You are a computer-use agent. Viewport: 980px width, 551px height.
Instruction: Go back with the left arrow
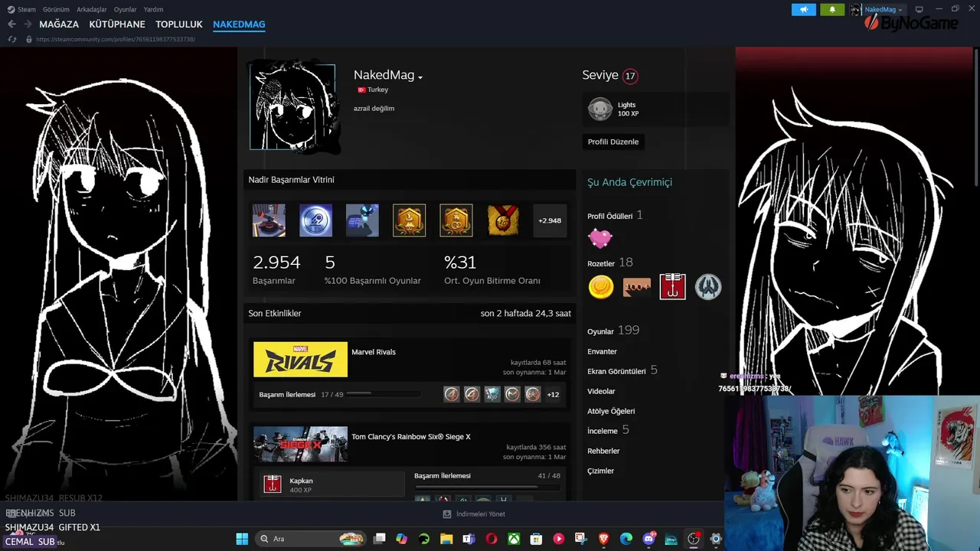[11, 24]
